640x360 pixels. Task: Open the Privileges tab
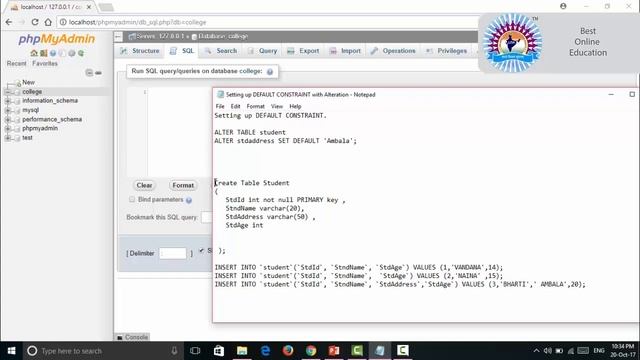coord(447,51)
